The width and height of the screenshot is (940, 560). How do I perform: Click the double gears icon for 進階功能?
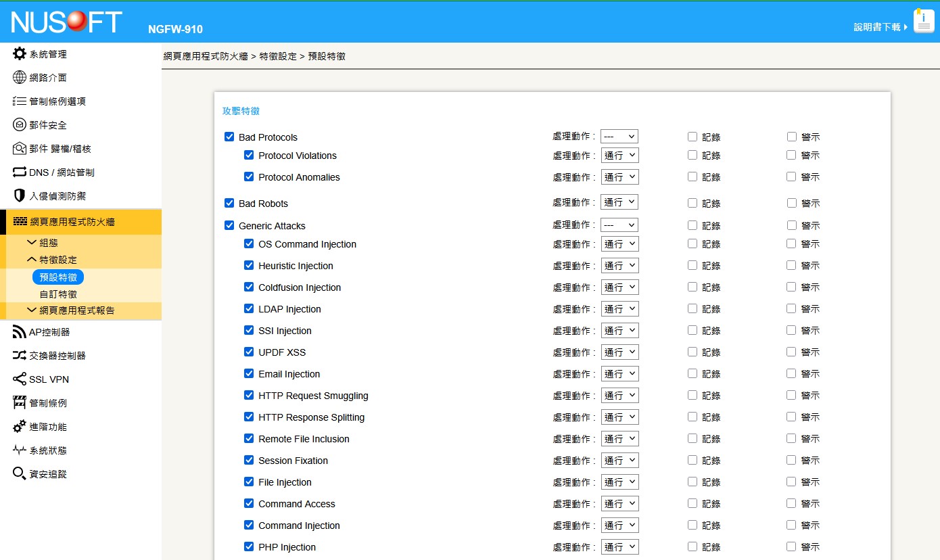(x=20, y=427)
